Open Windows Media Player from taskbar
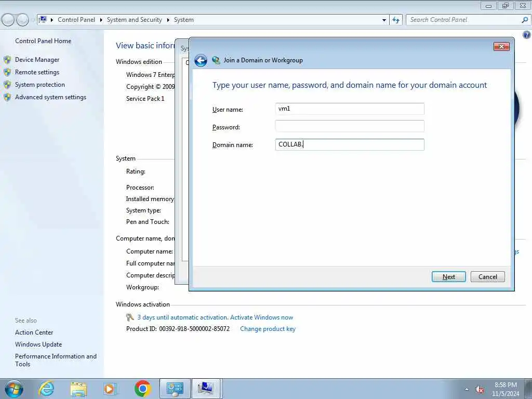This screenshot has width=532, height=399. (110, 389)
